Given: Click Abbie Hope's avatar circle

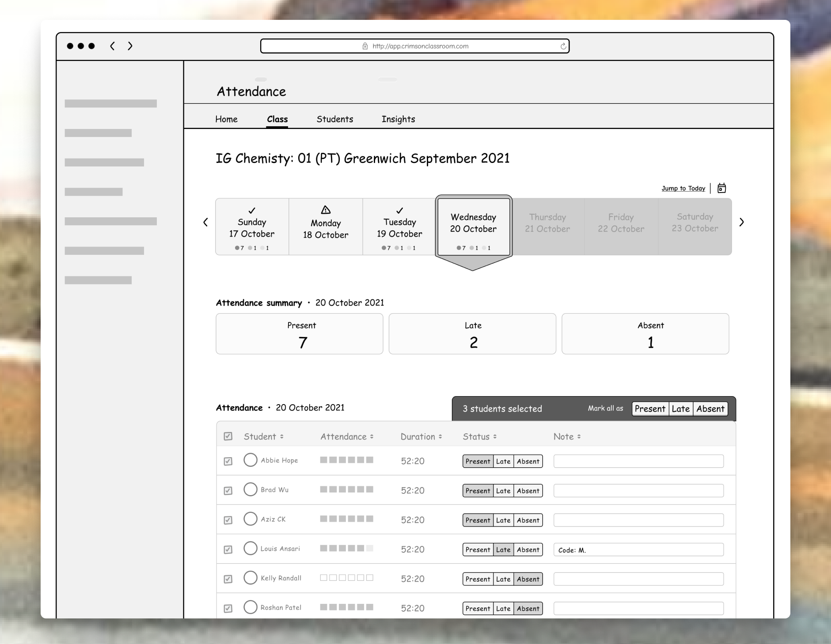Looking at the screenshot, I should (x=250, y=460).
